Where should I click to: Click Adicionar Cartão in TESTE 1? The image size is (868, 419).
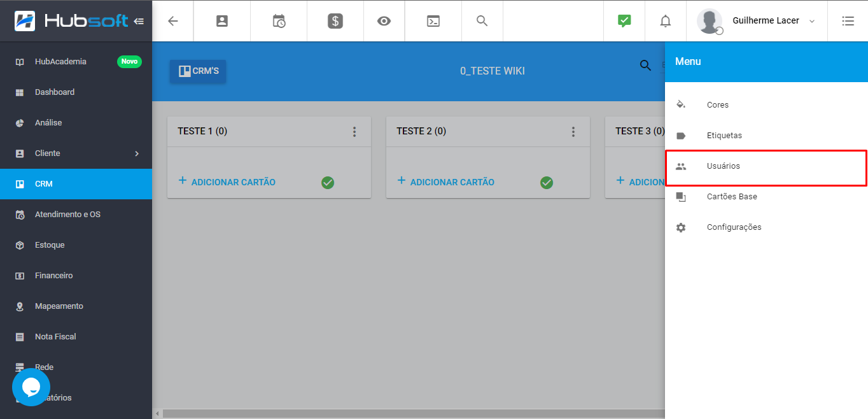click(227, 181)
